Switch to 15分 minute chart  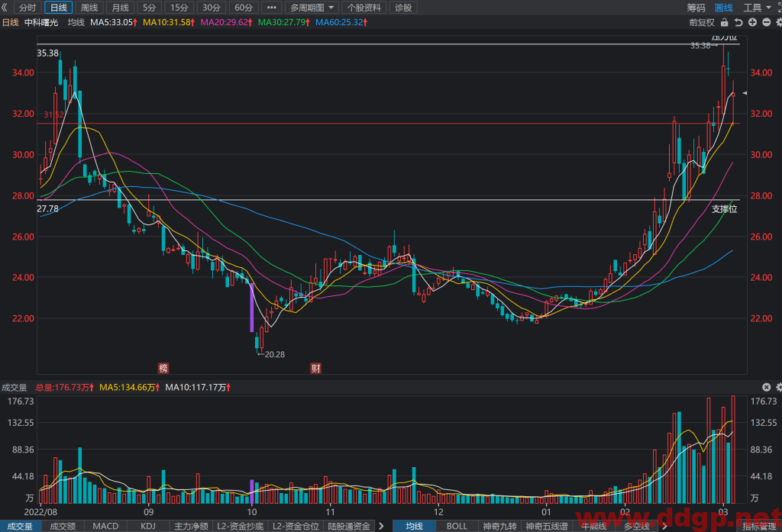[x=179, y=8]
